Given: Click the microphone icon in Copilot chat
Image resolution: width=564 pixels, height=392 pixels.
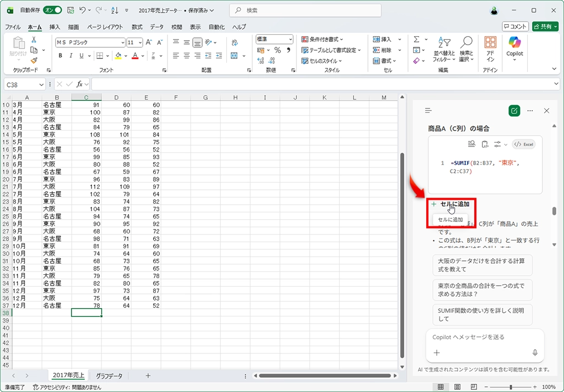Looking at the screenshot, I should [x=534, y=353].
